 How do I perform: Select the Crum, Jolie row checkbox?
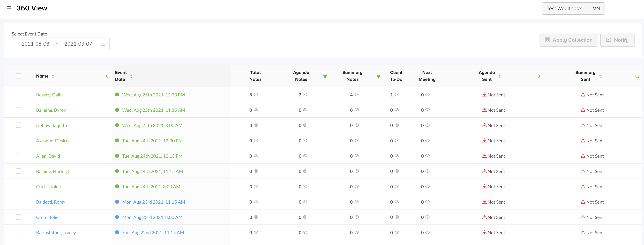[x=18, y=217]
